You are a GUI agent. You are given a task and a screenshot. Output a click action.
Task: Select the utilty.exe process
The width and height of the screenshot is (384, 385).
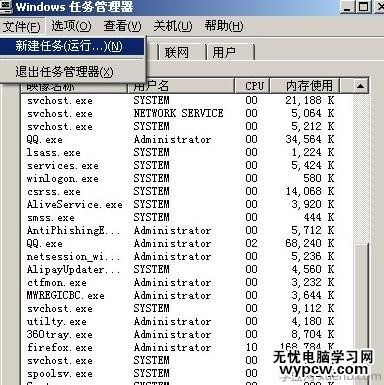tap(187, 321)
